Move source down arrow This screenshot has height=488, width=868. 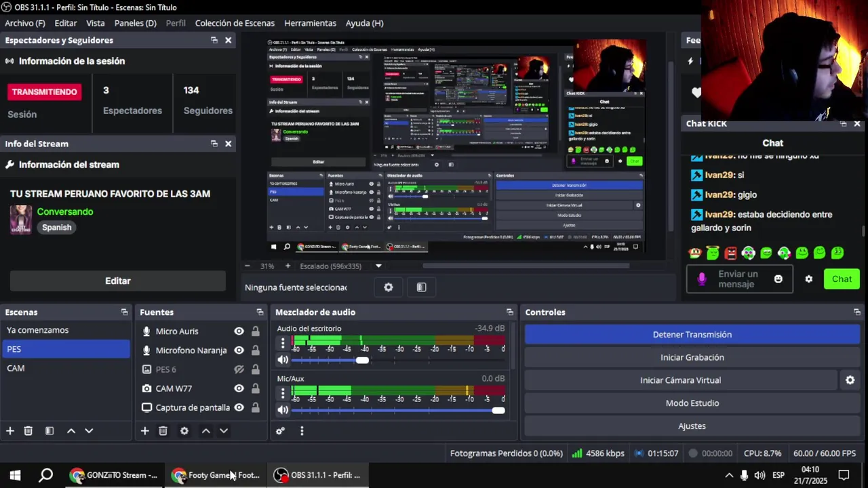click(223, 431)
